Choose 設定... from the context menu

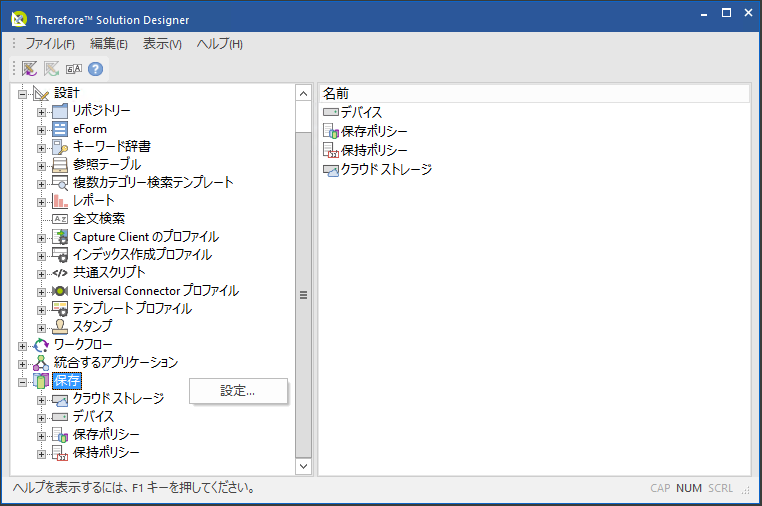[x=238, y=391]
